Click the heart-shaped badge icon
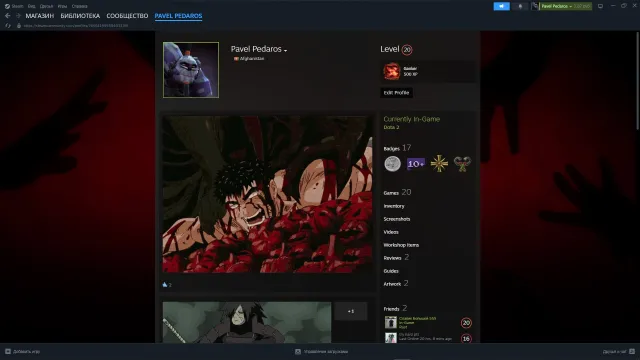Viewport: 640px width, 360px height. (462, 164)
